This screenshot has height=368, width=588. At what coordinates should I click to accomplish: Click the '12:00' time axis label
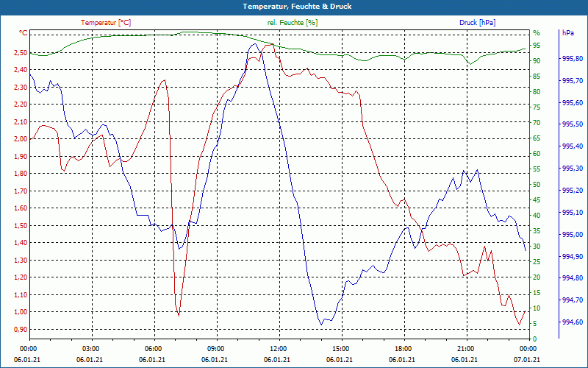click(x=278, y=349)
